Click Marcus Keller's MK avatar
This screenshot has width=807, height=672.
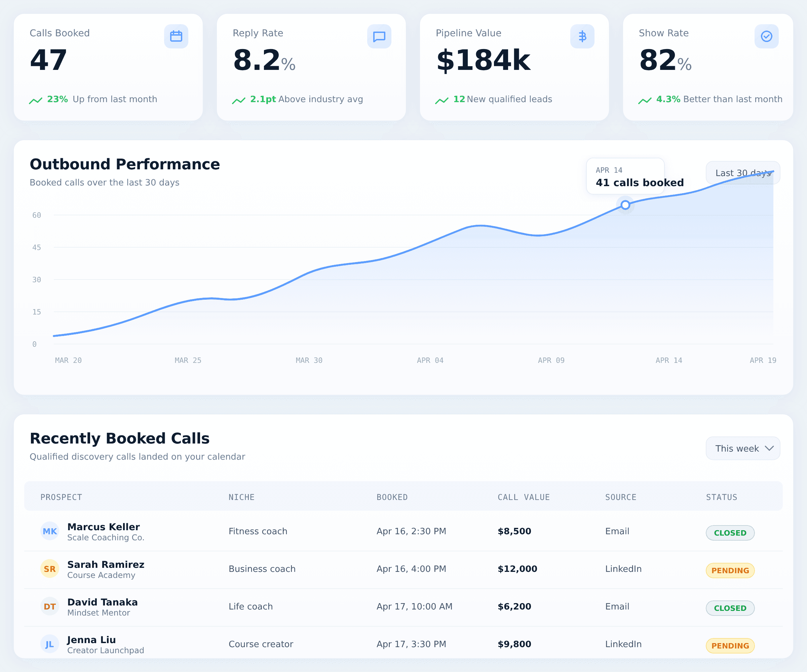click(x=49, y=532)
